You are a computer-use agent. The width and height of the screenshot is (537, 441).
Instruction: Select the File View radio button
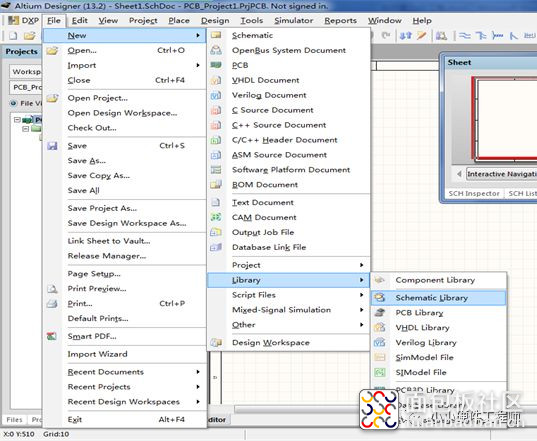pos(13,103)
